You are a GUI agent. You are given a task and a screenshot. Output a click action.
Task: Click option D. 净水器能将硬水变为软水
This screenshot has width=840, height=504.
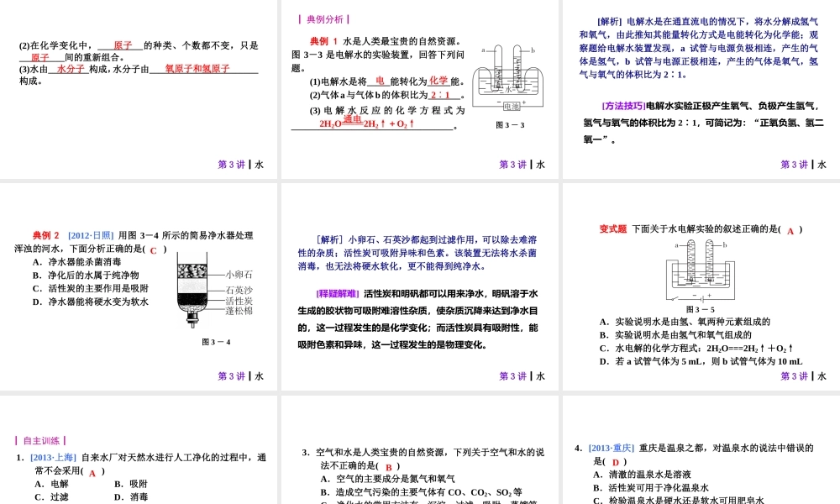(90, 302)
